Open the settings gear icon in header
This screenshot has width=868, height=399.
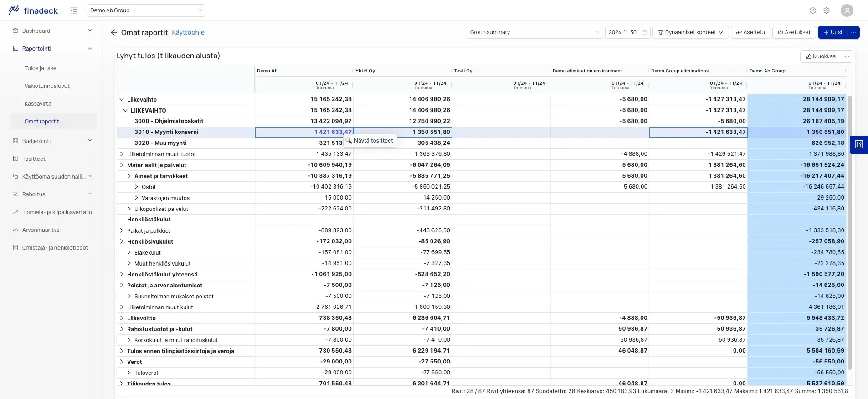pos(827,10)
